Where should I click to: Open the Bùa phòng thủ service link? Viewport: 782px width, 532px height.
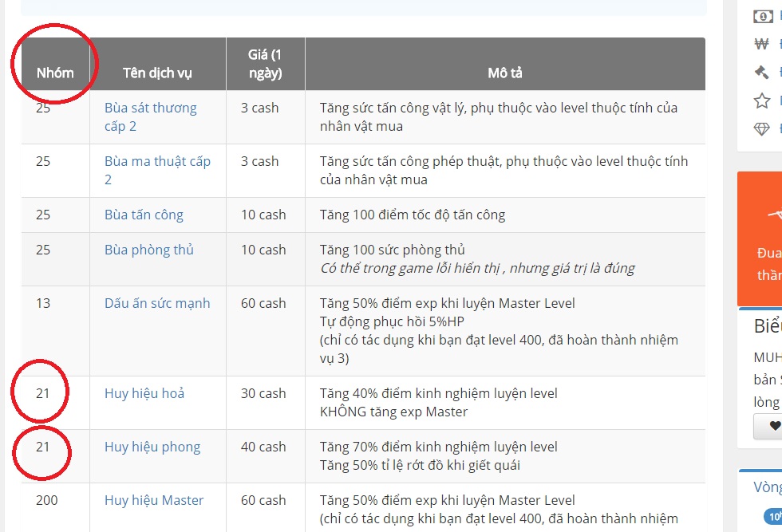click(149, 250)
